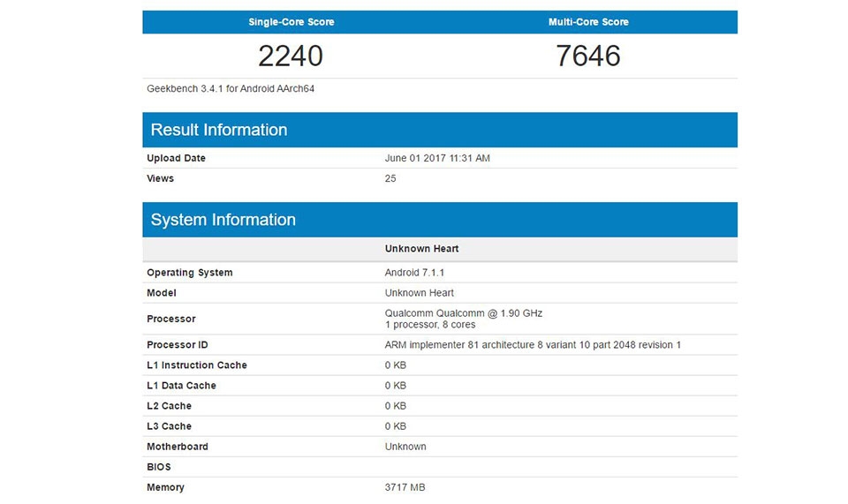Select the ARM implementer 81 architecture value
The image size is (848, 504).
533,344
